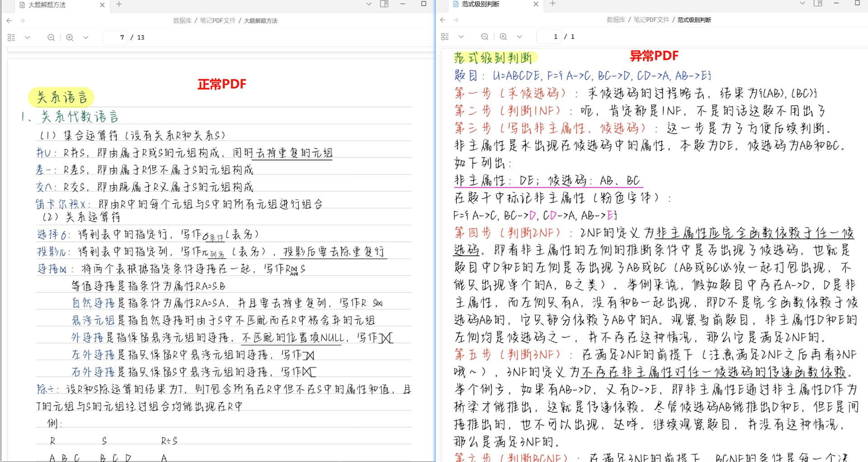This screenshot has width=868, height=462.
Task: Go forward in the right pane (范式级别判断)
Action: (x=456, y=20)
